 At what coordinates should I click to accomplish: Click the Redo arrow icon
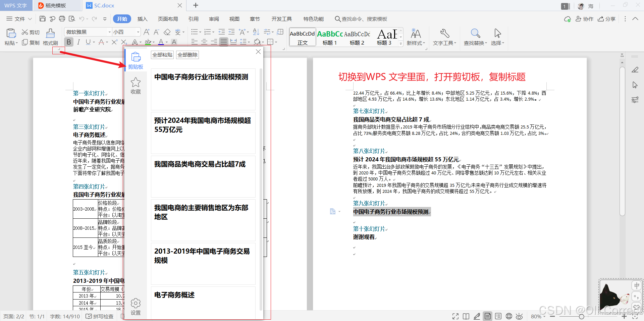click(x=95, y=19)
